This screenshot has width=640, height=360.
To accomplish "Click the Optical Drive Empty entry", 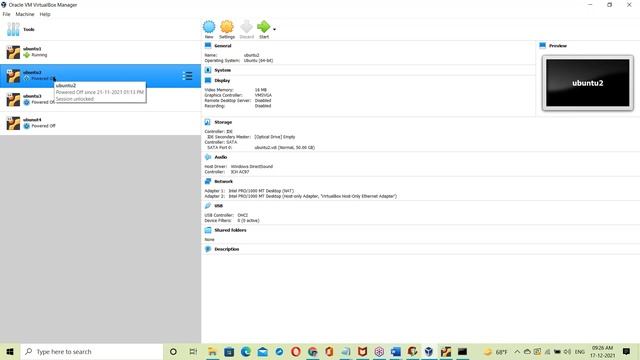I will click(x=275, y=137).
